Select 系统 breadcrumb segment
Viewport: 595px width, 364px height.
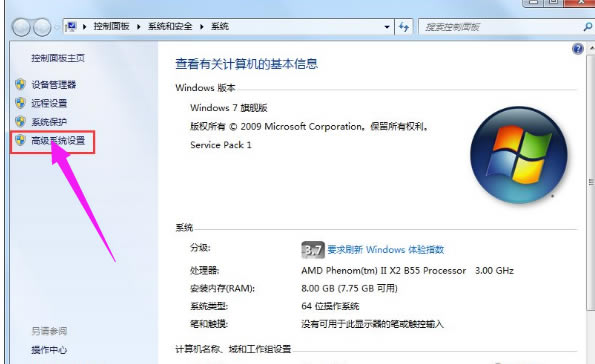[220, 26]
